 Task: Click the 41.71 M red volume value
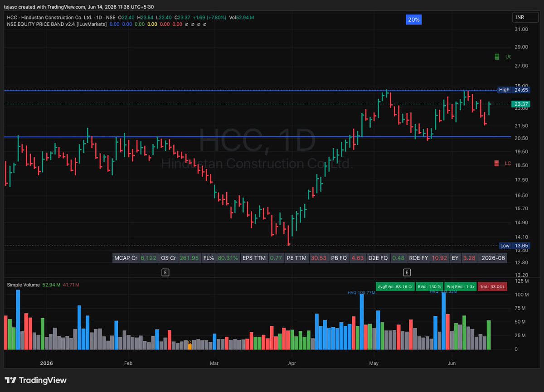tap(71, 285)
